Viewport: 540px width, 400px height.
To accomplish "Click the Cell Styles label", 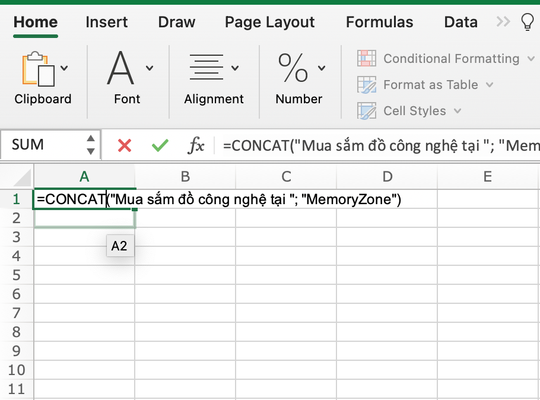I will click(415, 111).
